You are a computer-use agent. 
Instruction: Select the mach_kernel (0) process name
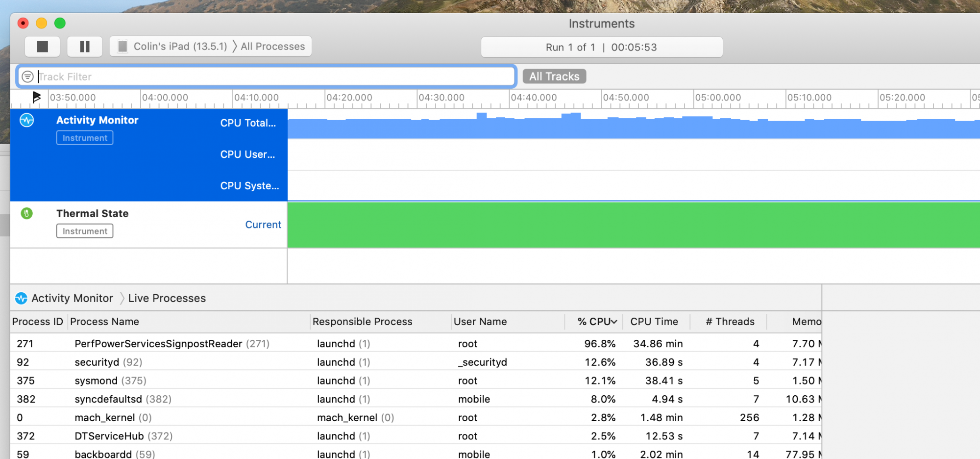coord(113,418)
